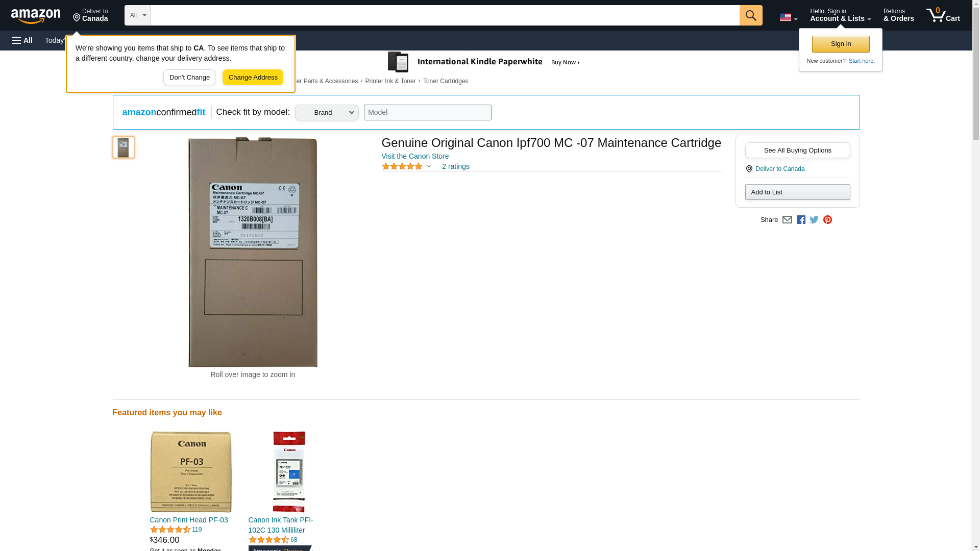Share on Twitter icon

(x=814, y=220)
